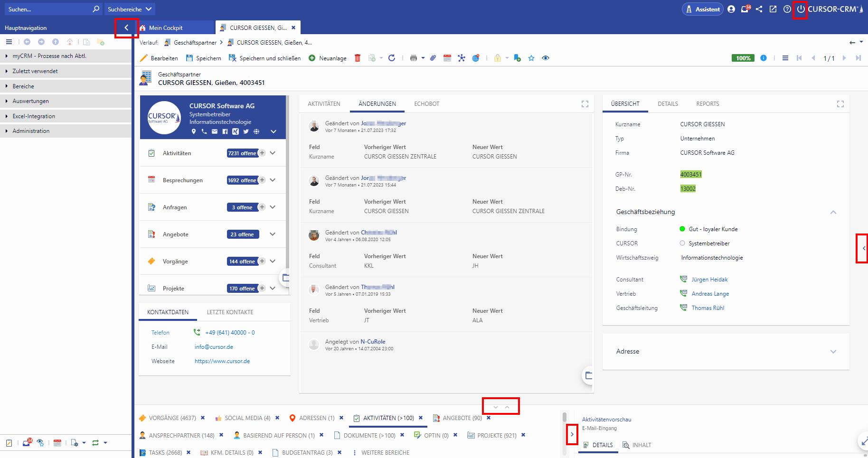Toggle the eye icon in the record toolbar
The image size is (868, 458).
click(x=546, y=58)
